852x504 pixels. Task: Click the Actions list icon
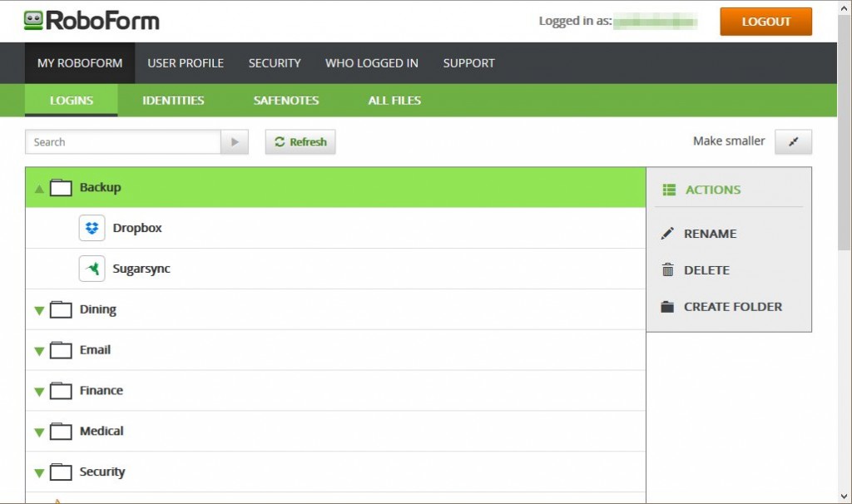click(x=669, y=190)
